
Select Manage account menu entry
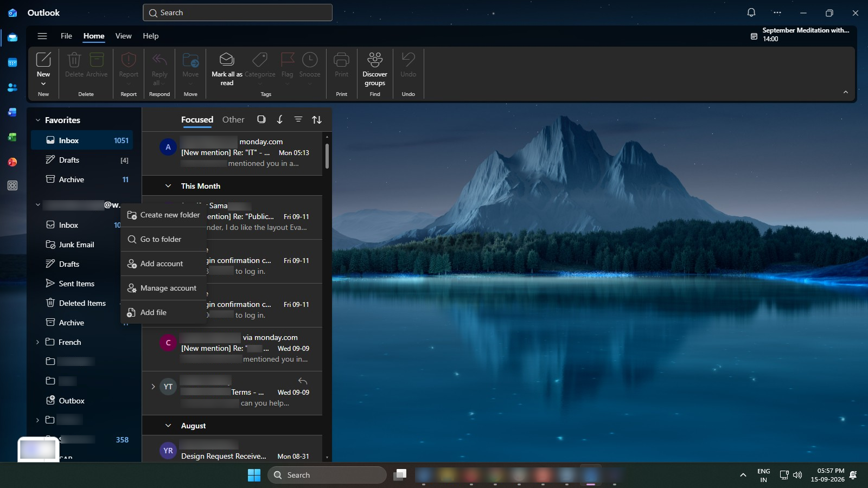coord(163,288)
